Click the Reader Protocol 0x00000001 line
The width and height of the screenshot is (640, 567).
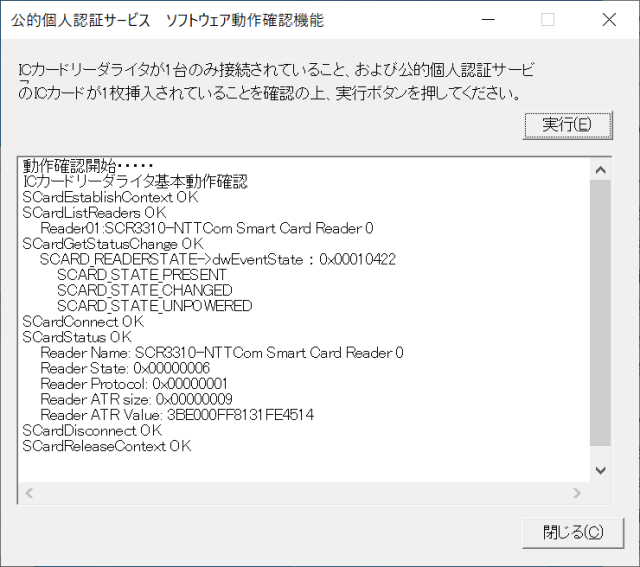coord(134,384)
